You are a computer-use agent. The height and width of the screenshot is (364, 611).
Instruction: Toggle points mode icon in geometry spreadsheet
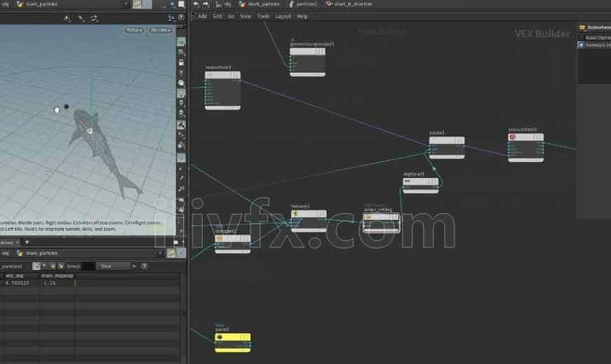[x=36, y=267]
